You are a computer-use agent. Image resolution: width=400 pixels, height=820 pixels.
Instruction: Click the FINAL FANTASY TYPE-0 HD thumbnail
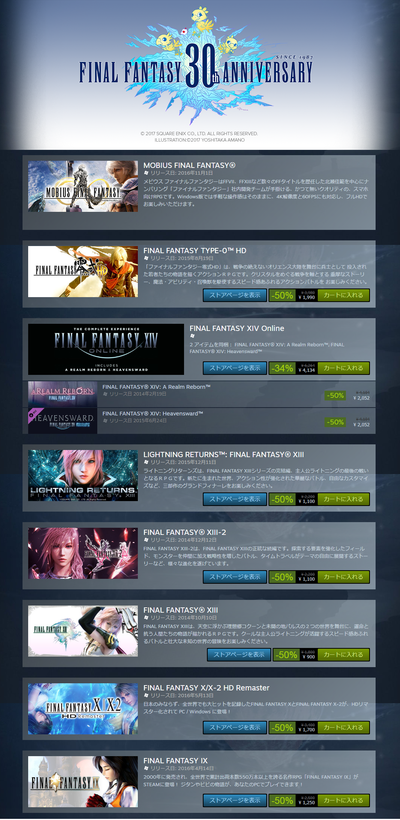click(83, 271)
